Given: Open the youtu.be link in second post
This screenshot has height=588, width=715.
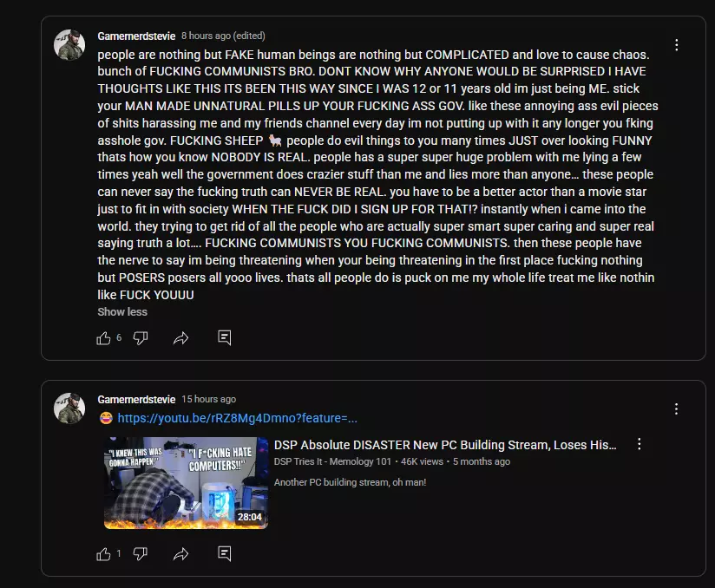Looking at the screenshot, I should pyautogui.click(x=237, y=418).
